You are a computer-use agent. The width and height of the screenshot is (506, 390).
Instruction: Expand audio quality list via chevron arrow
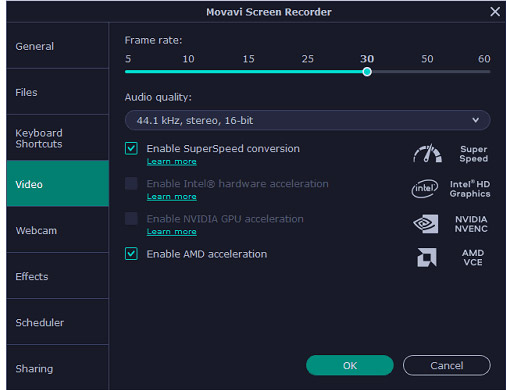click(476, 120)
